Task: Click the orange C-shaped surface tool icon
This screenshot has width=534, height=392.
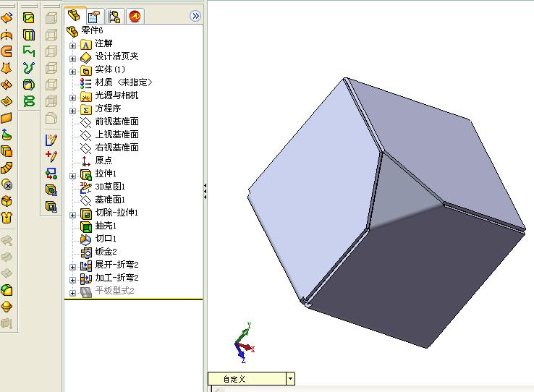Action: pos(7,51)
